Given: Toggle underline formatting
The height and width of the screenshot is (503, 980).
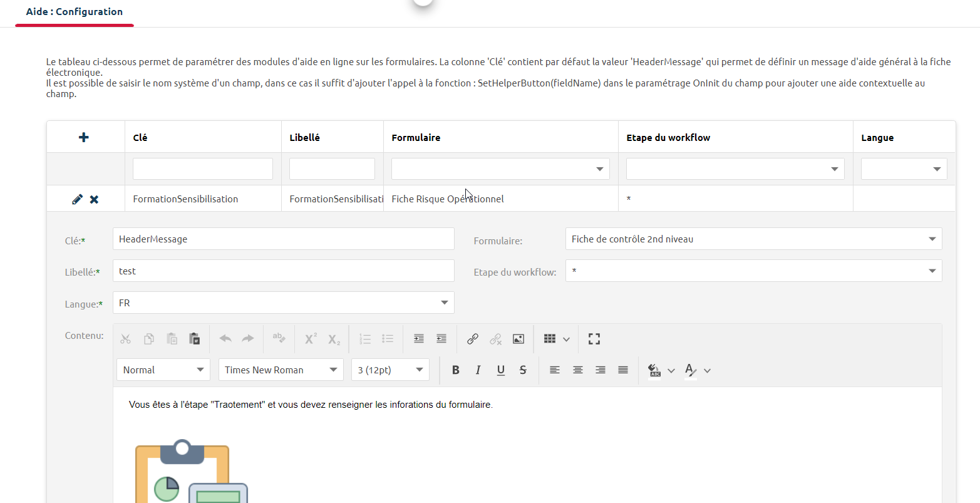Looking at the screenshot, I should tap(500, 370).
